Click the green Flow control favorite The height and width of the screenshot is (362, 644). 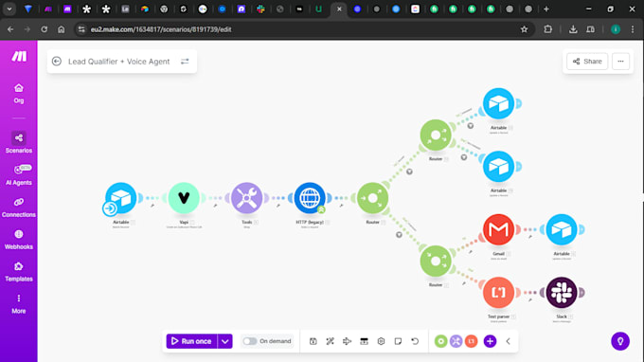[440, 341]
